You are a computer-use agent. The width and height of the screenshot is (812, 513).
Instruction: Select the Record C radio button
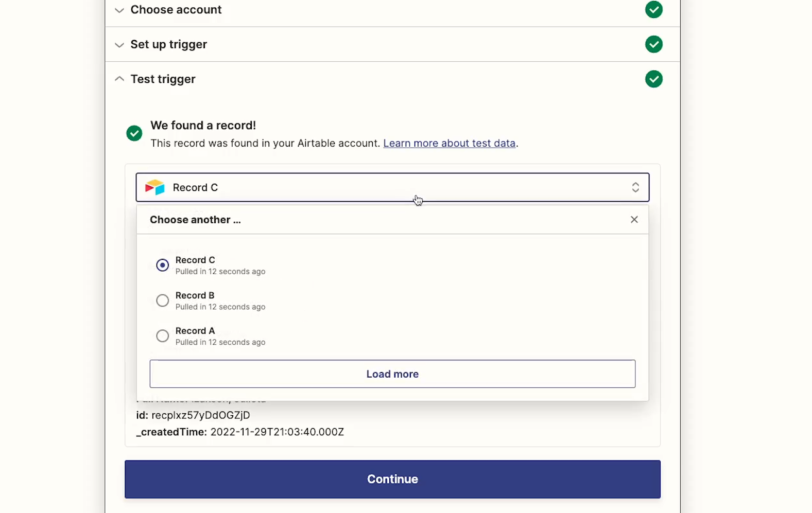pyautogui.click(x=163, y=265)
